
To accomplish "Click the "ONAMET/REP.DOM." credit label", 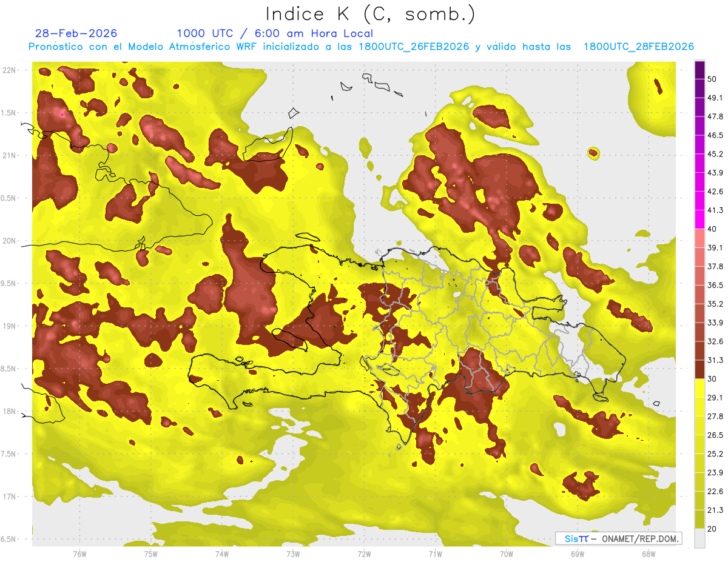I will click(x=641, y=538).
